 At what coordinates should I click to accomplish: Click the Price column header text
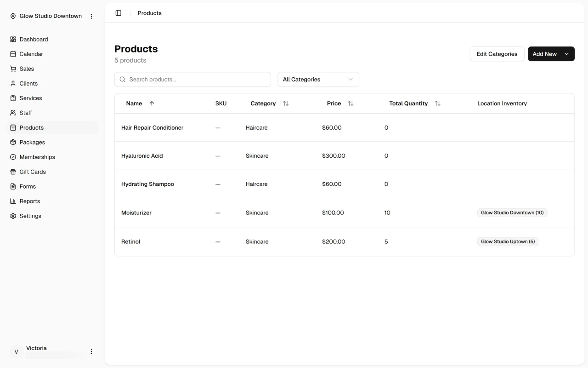pos(334,103)
